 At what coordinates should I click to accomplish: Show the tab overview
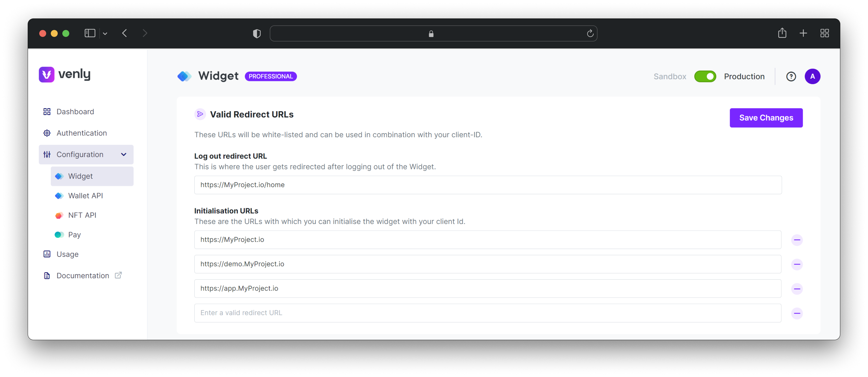point(824,33)
